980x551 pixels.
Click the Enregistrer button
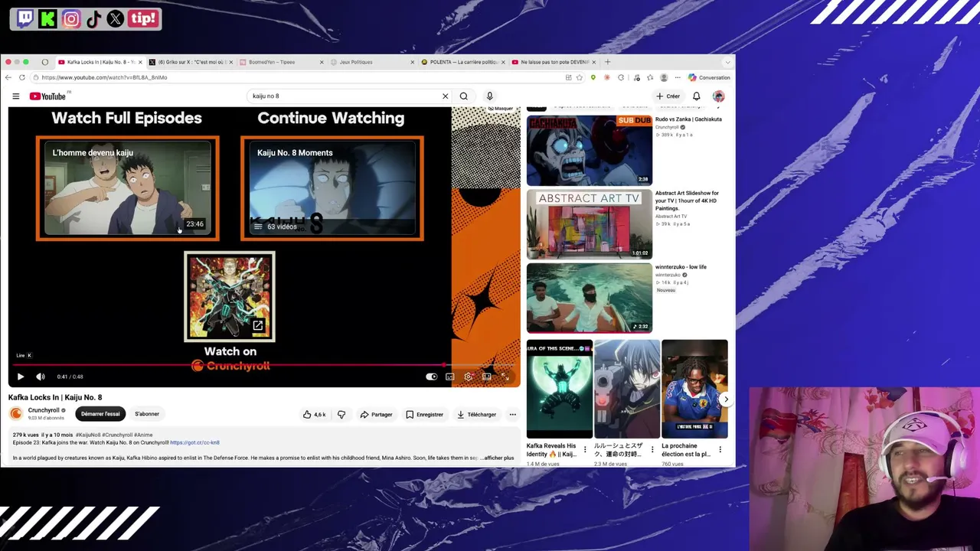pyautogui.click(x=424, y=415)
